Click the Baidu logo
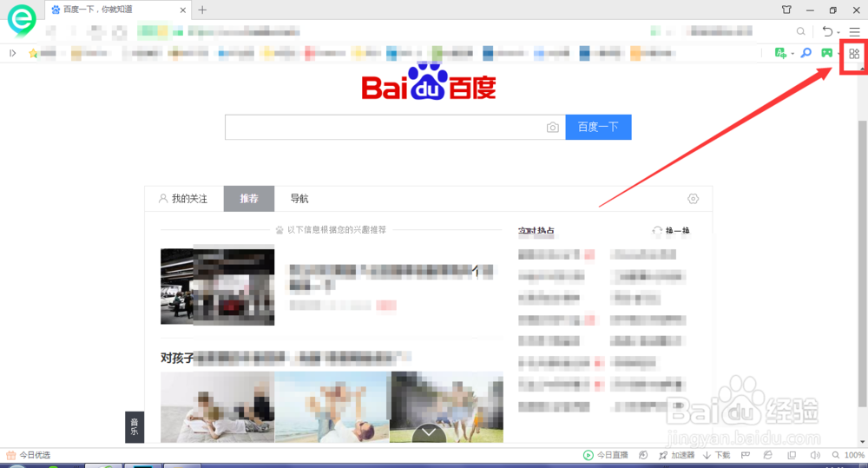Image resolution: width=868 pixels, height=468 pixels. 429,82
